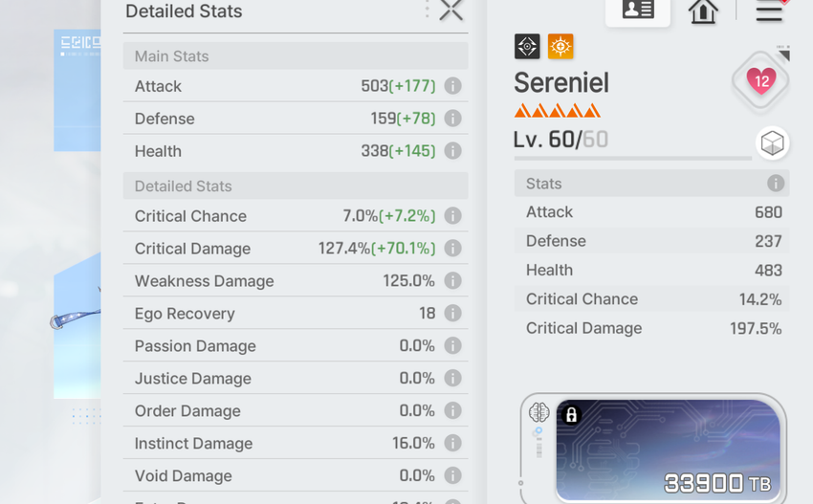Show info for Instinct Damage
The height and width of the screenshot is (504, 813).
click(452, 444)
